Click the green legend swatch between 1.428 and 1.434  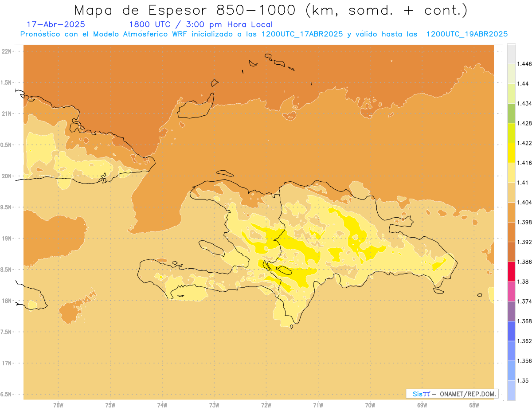511,113
